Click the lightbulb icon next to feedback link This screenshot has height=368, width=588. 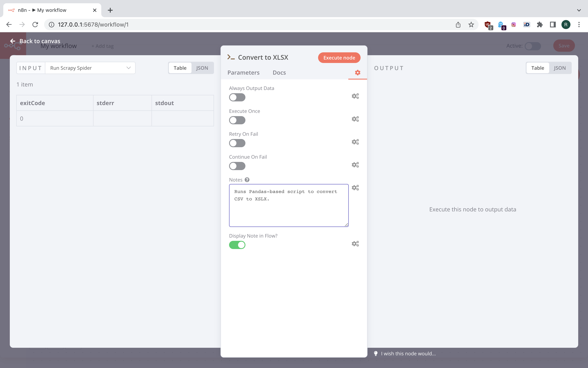[x=376, y=353]
